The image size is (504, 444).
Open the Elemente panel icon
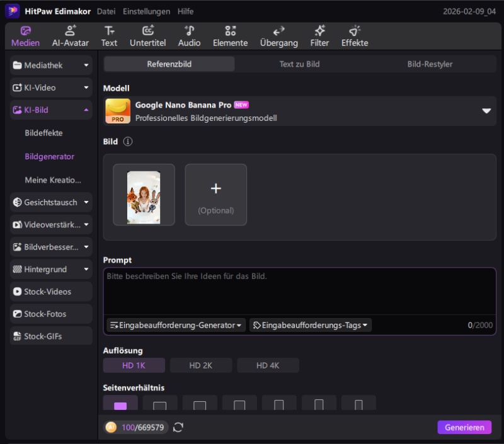pos(230,36)
